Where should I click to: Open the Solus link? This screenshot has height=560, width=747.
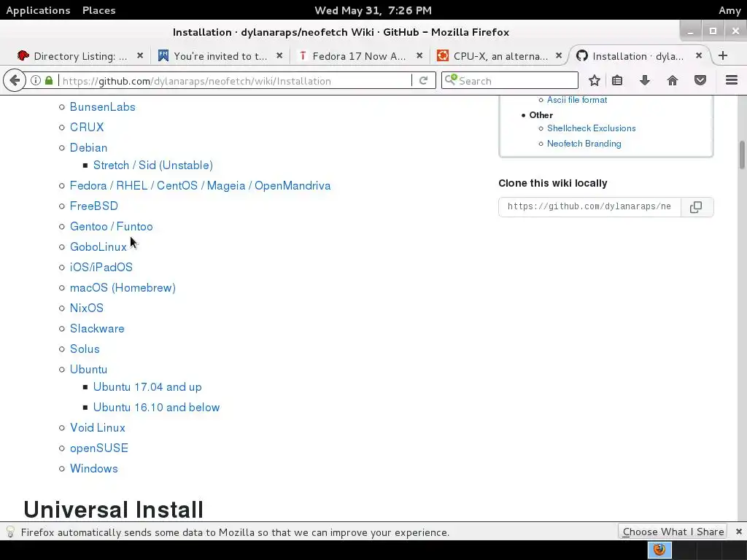coord(85,349)
